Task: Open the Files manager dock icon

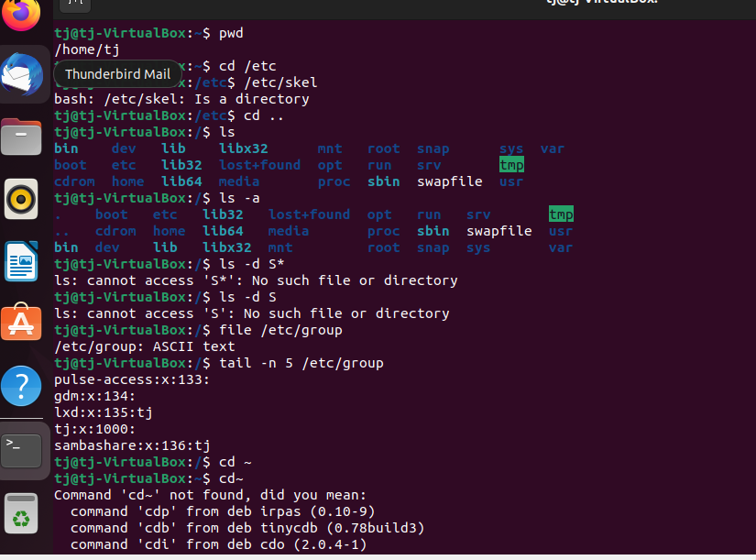Action: click(x=21, y=137)
